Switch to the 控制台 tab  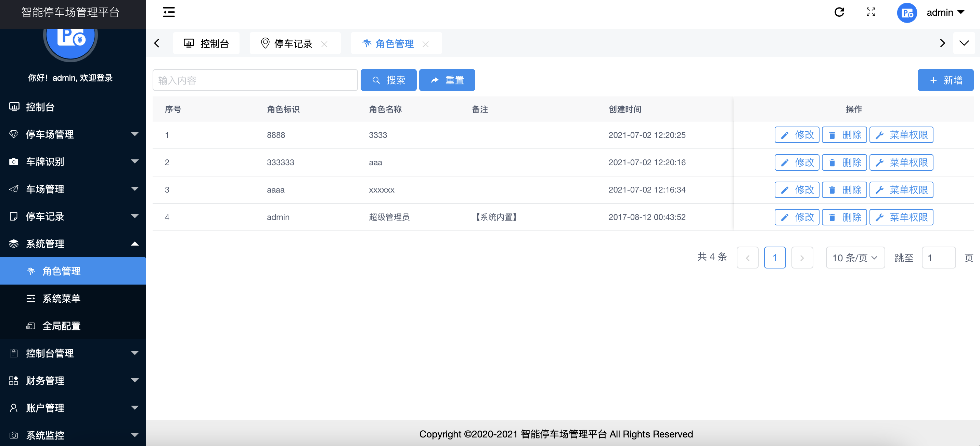point(207,44)
